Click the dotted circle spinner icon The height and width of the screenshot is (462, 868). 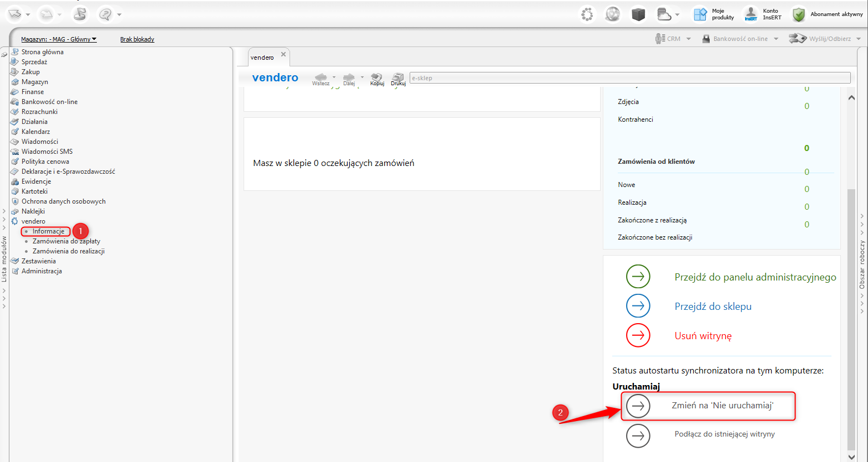click(587, 14)
